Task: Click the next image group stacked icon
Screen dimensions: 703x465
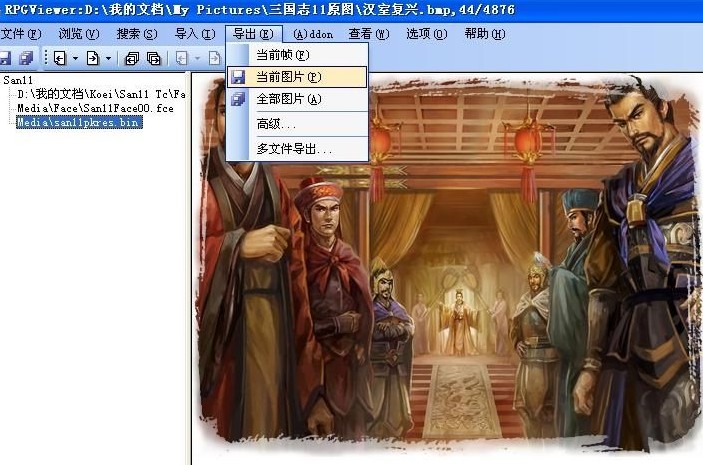Action: click(153, 58)
